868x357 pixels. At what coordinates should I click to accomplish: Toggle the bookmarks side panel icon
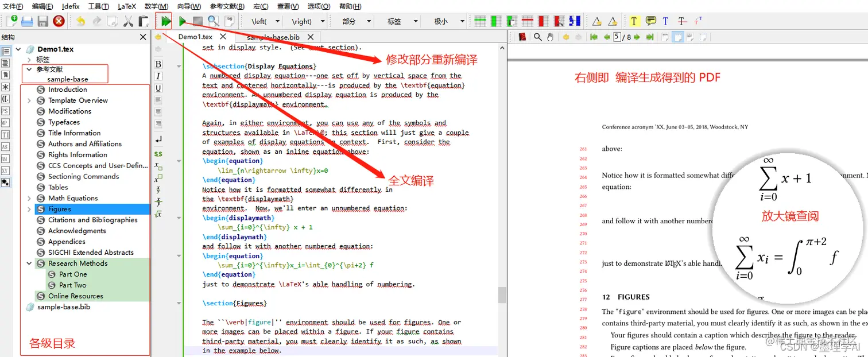click(x=6, y=75)
